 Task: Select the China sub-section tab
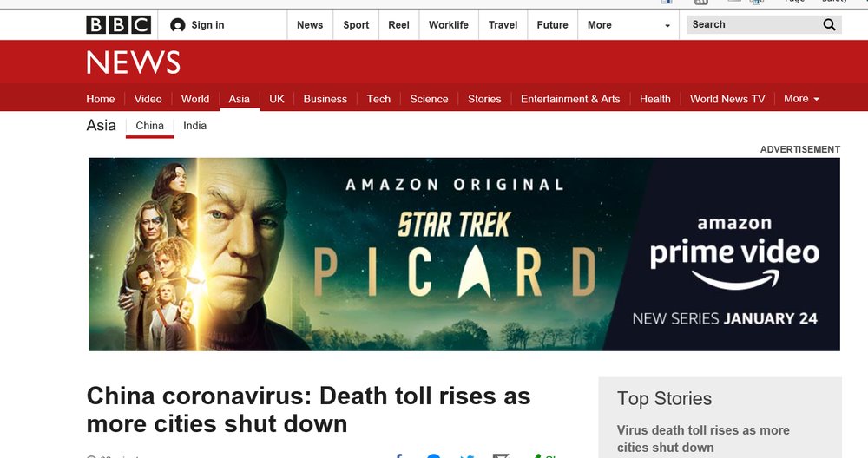149,126
